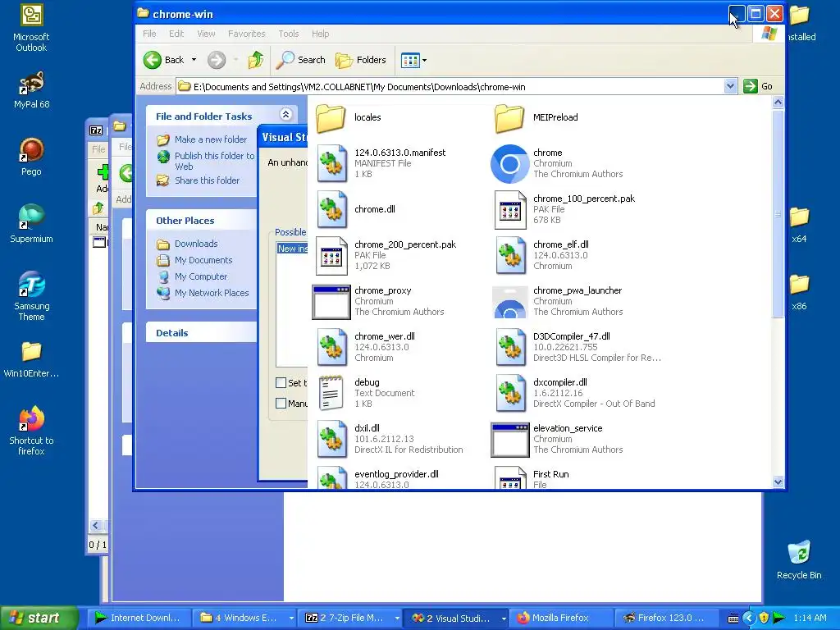Open MyPal 68 desktop shortcut
The height and width of the screenshot is (630, 840).
pos(31,90)
